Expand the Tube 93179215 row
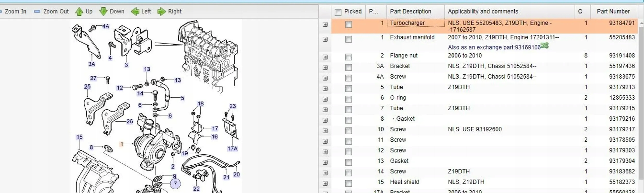This screenshot has width=644, height=193. (x=325, y=110)
